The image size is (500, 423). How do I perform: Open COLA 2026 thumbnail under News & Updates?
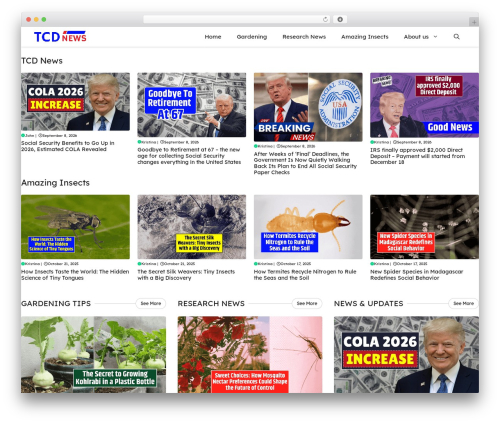click(x=406, y=354)
